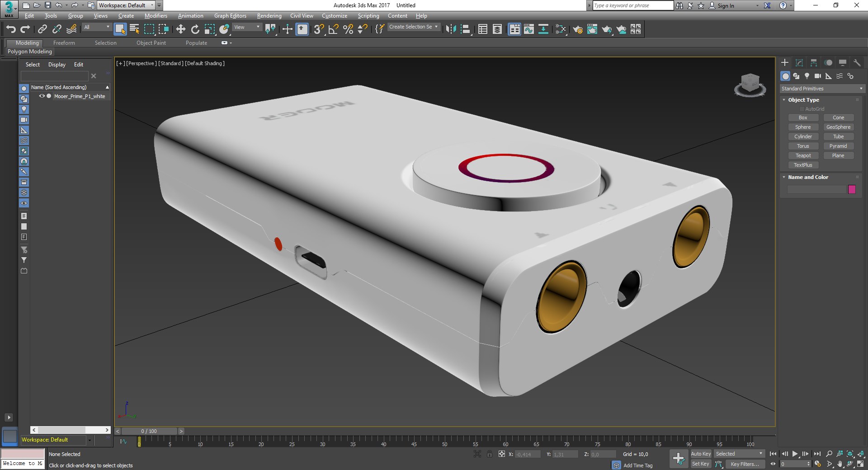Viewport: 868px width, 470px height.
Task: Activate Bind to Space Warp tool
Action: 71,29
